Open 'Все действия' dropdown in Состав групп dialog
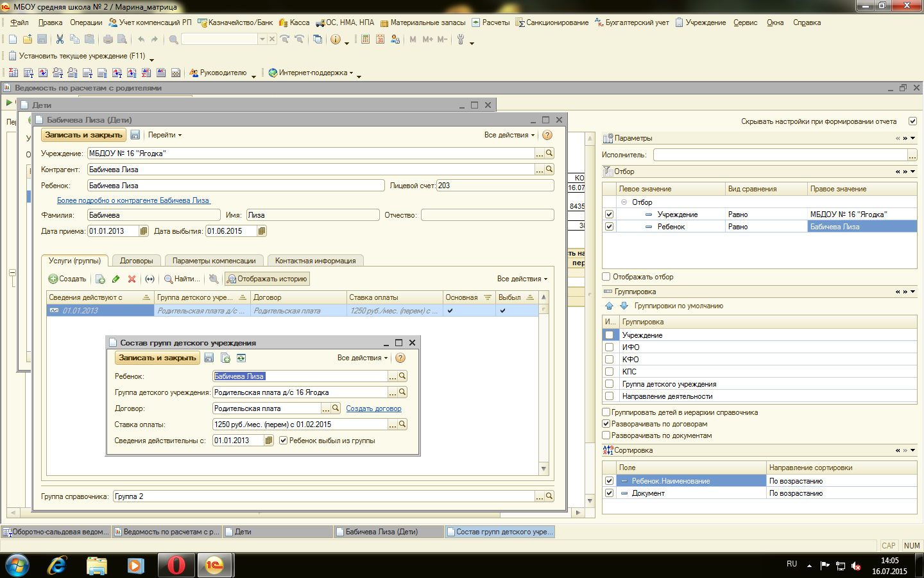Image resolution: width=924 pixels, height=578 pixels. coord(362,358)
